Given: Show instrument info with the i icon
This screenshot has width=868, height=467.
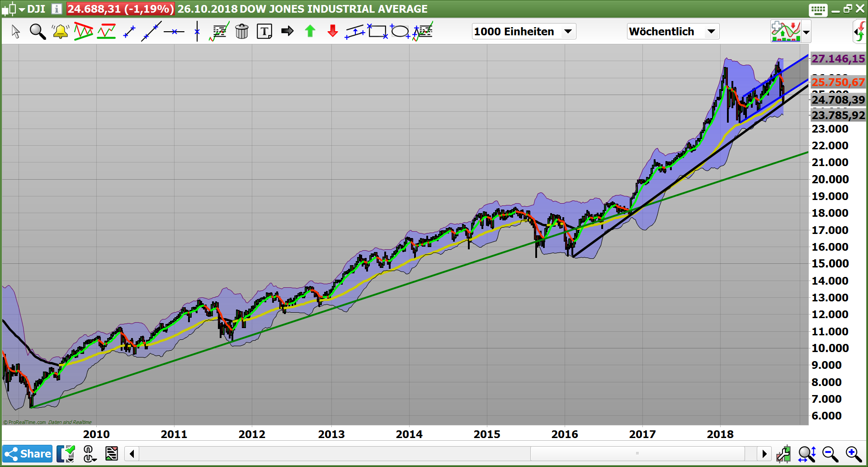Looking at the screenshot, I should tap(57, 9).
